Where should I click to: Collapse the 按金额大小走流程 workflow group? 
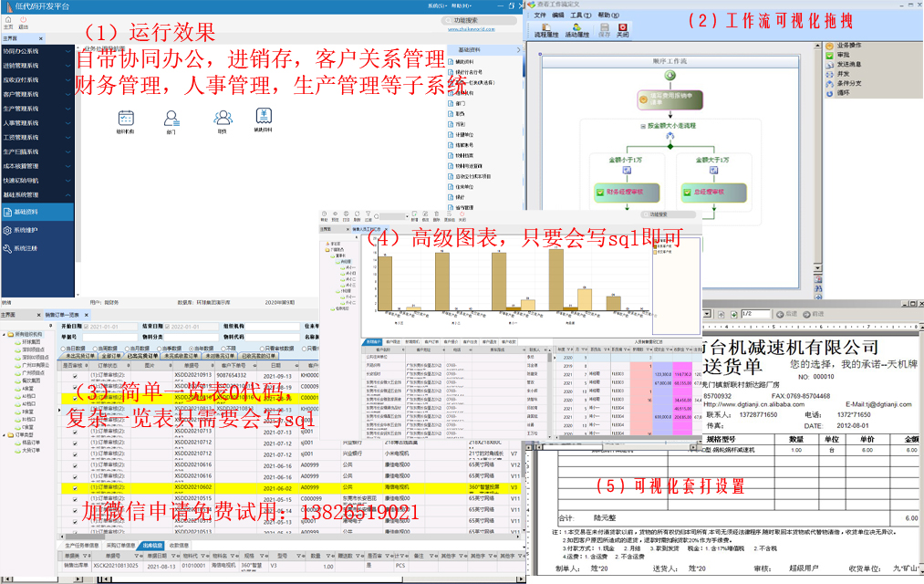643,126
